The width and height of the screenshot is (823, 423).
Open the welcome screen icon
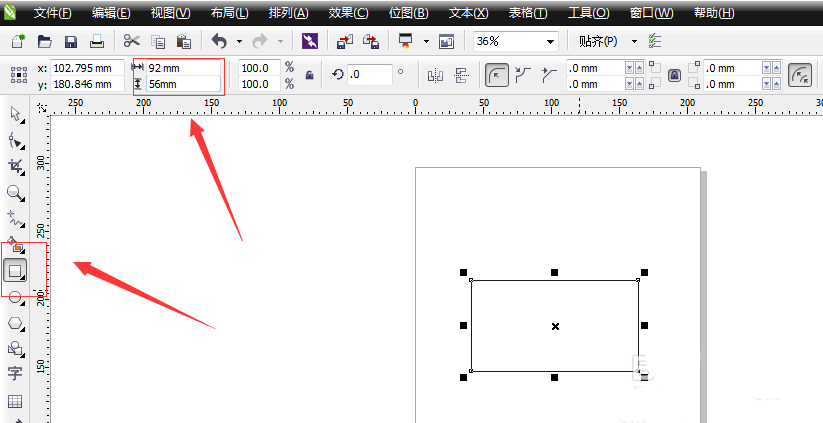446,41
